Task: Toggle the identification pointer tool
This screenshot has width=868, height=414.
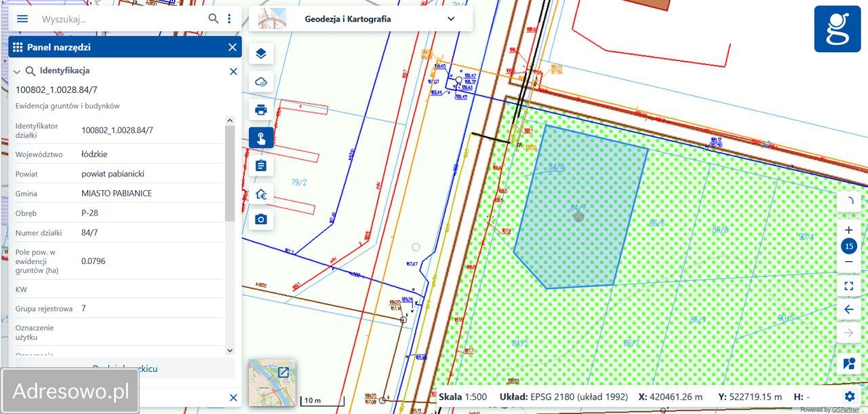Action: (261, 138)
